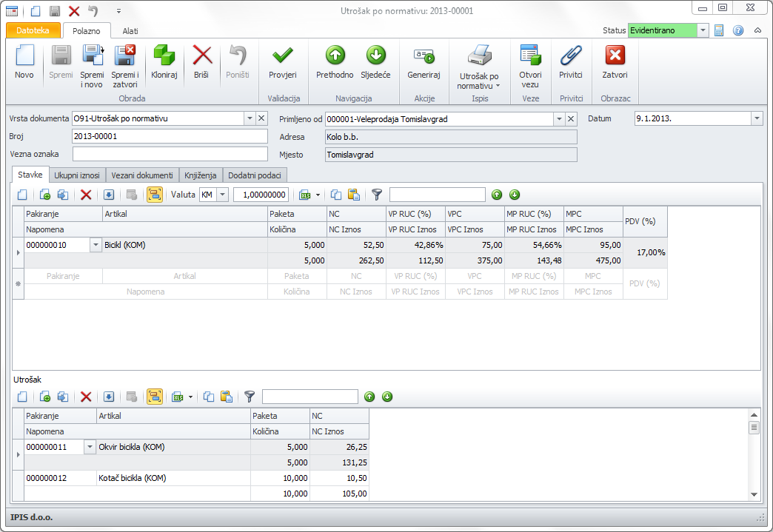
Task: Open the Pakiranje dropdown for 000000011
Action: pyautogui.click(x=90, y=447)
